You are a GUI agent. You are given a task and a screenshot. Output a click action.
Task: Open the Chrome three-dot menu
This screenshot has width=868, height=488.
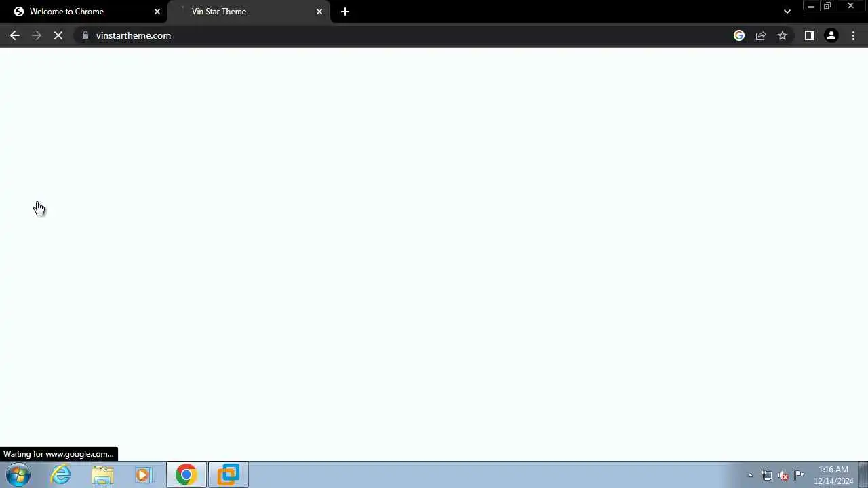pos(853,35)
